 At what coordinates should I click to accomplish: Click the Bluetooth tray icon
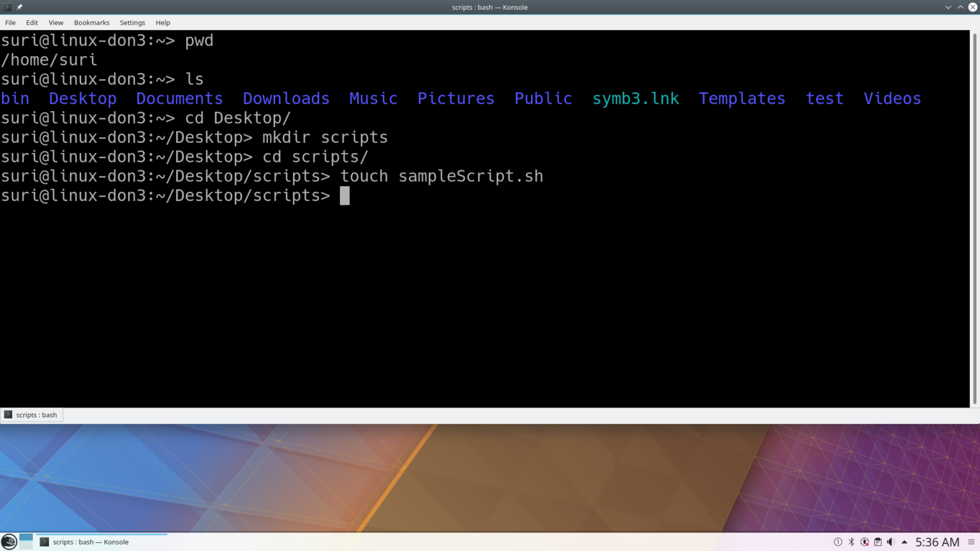851,542
